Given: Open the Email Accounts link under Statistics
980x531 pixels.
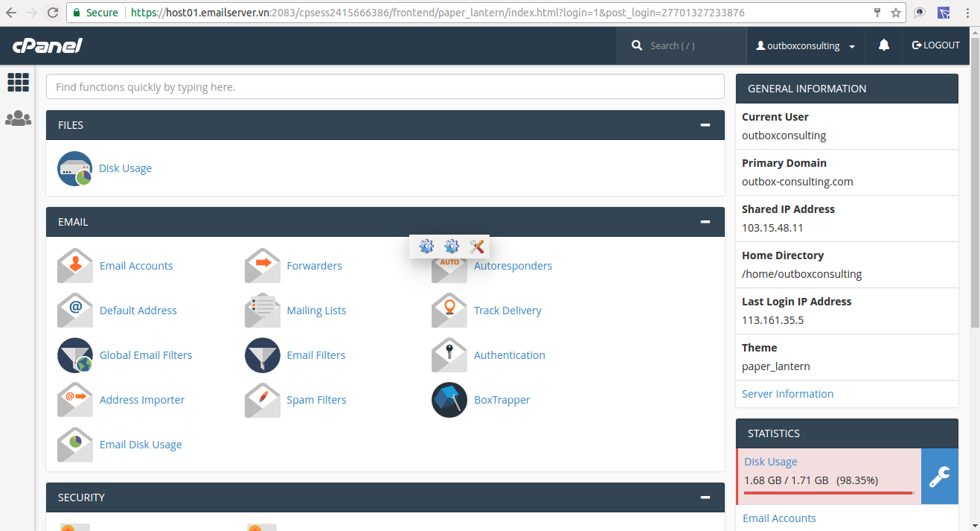Looking at the screenshot, I should [x=780, y=518].
